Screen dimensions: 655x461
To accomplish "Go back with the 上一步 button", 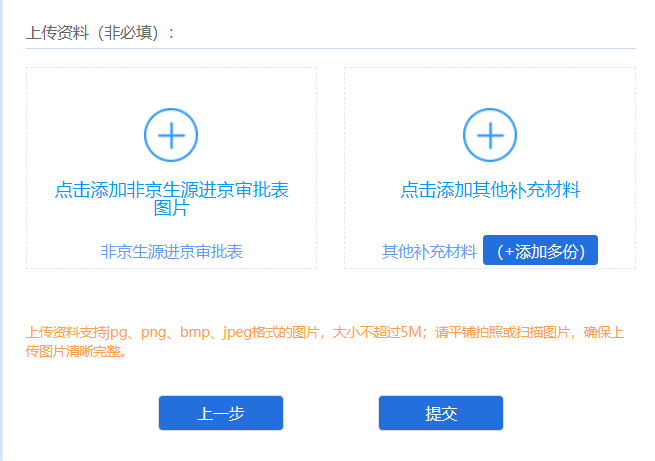I will click(220, 413).
